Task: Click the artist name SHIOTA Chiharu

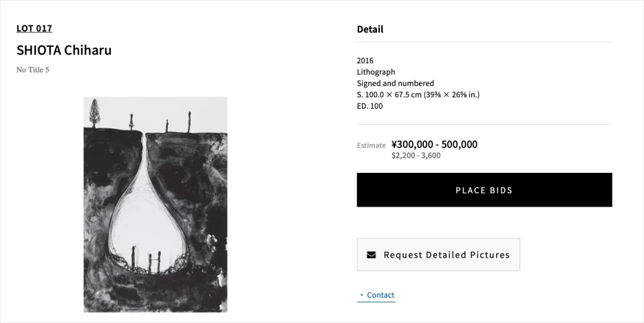Action: (x=64, y=50)
